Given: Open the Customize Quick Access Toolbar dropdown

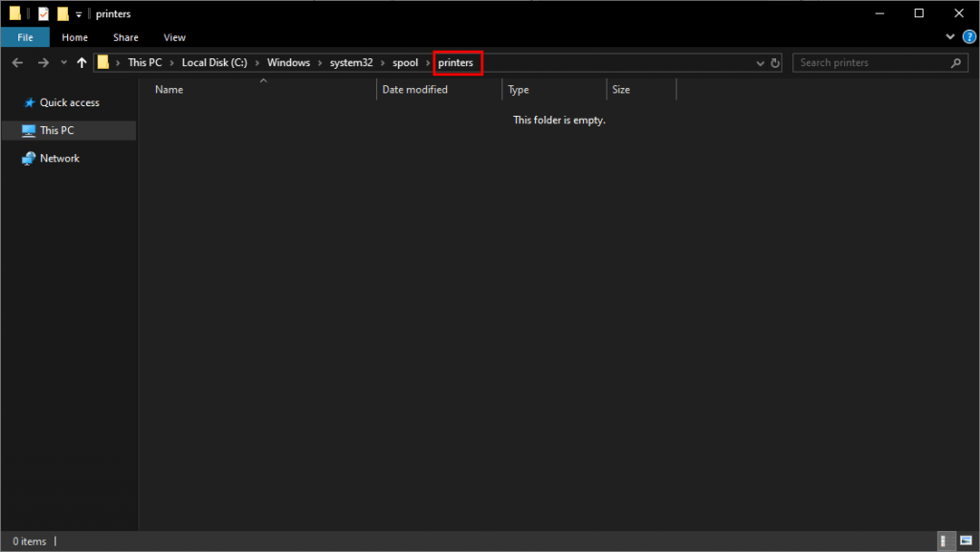Looking at the screenshot, I should tap(79, 14).
